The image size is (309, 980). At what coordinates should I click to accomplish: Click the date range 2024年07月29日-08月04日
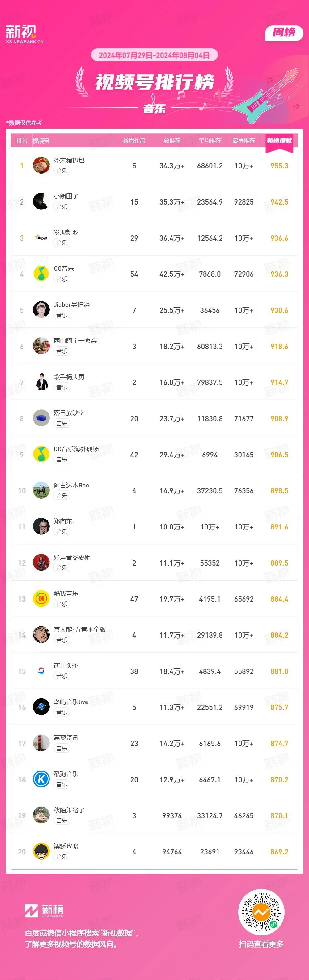pos(154,55)
